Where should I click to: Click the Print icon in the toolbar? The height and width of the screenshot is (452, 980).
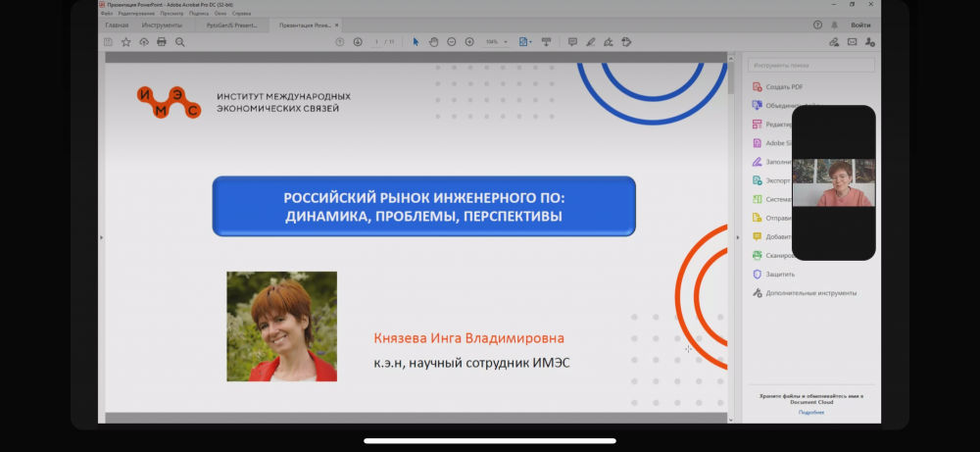pos(162,42)
